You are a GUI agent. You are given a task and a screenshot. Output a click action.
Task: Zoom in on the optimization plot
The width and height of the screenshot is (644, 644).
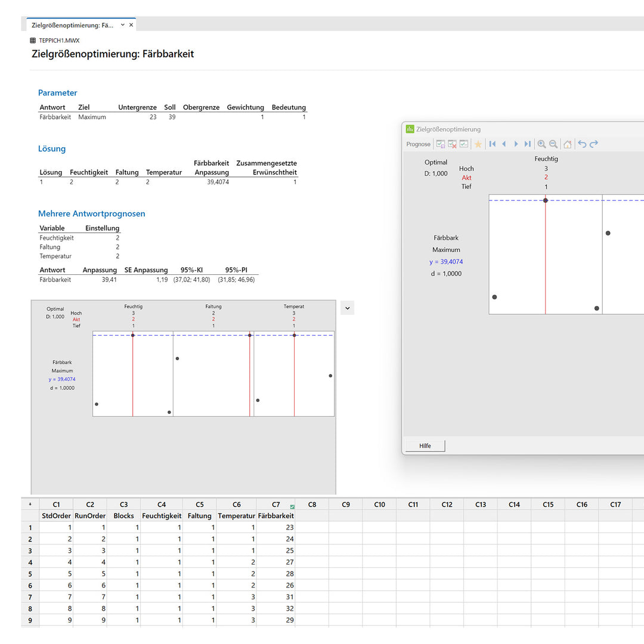pyautogui.click(x=541, y=144)
